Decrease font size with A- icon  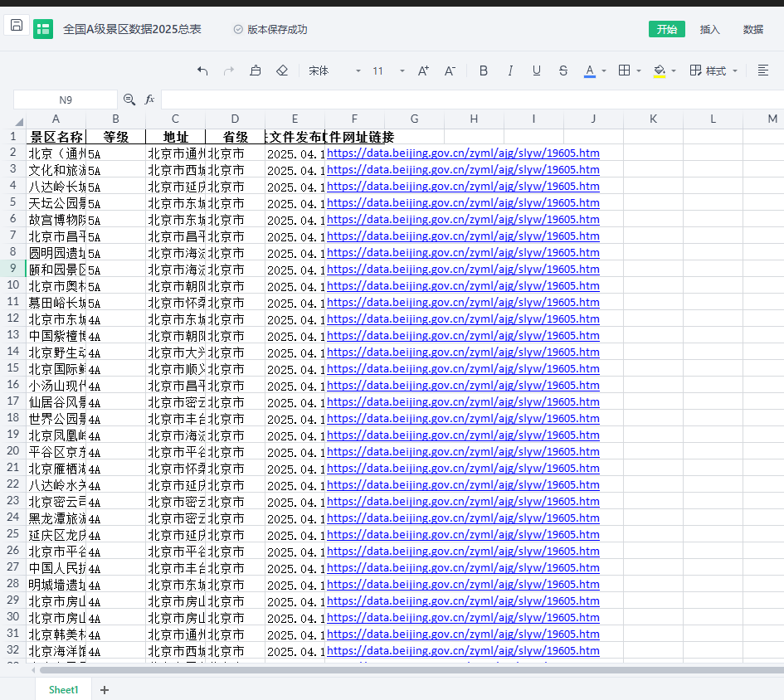(x=450, y=71)
